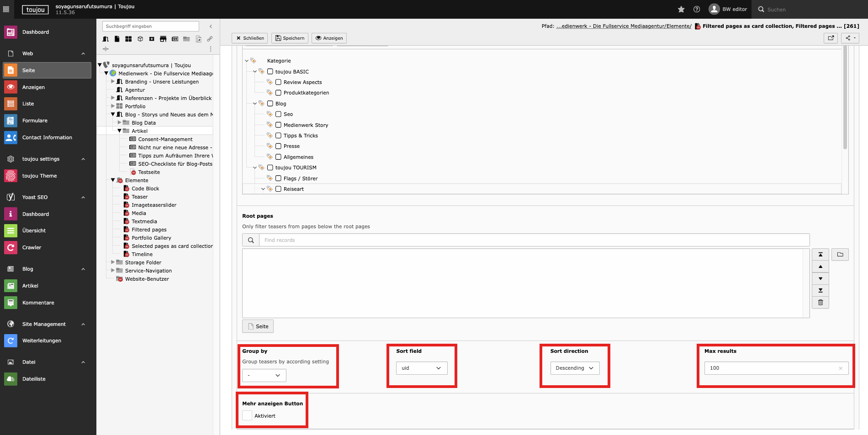
Task: Check the Medienwerk Story category checkbox
Action: click(278, 125)
